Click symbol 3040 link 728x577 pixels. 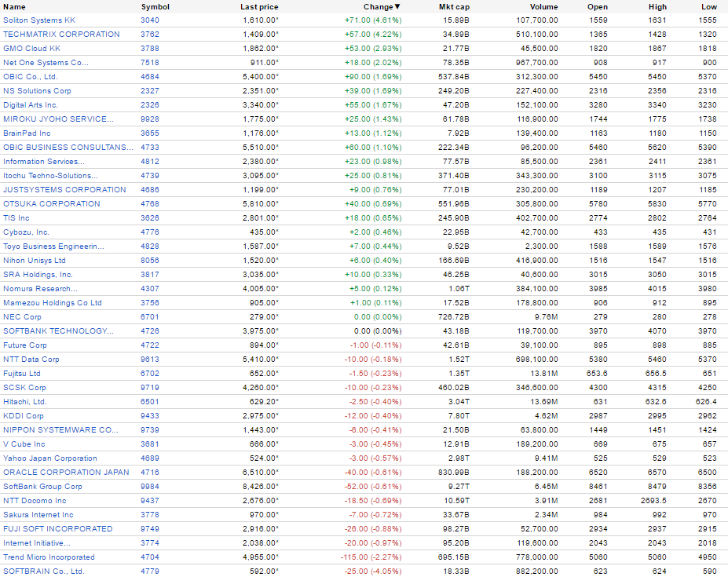[150, 20]
